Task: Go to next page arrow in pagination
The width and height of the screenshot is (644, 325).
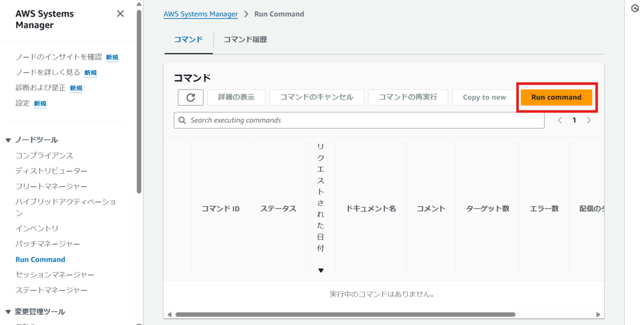Action: tap(589, 120)
